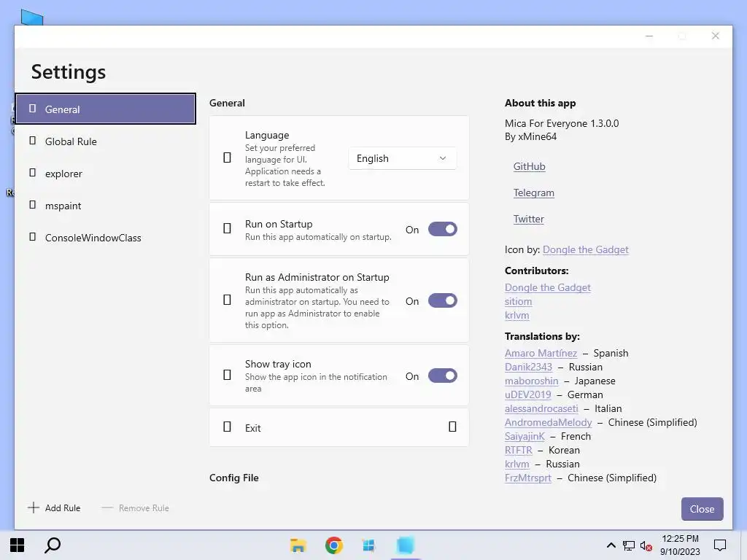This screenshot has width=747, height=560.
Task: Open the Windows Start menu
Action: pos(18,545)
